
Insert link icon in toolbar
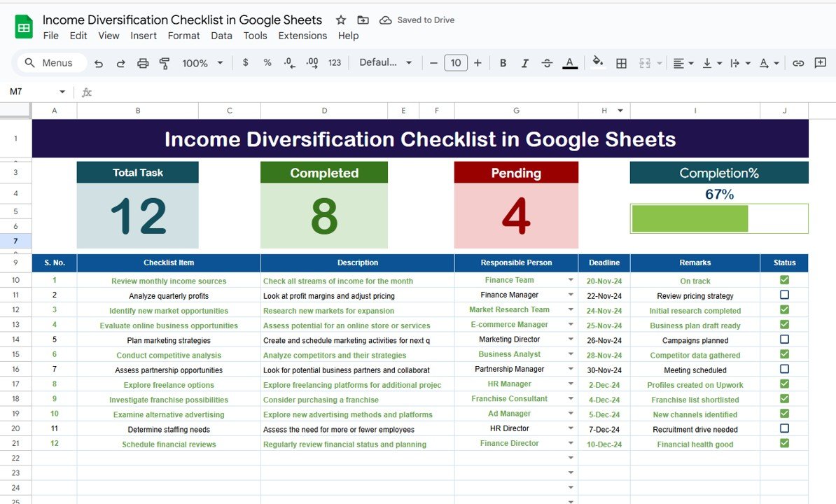[798, 64]
